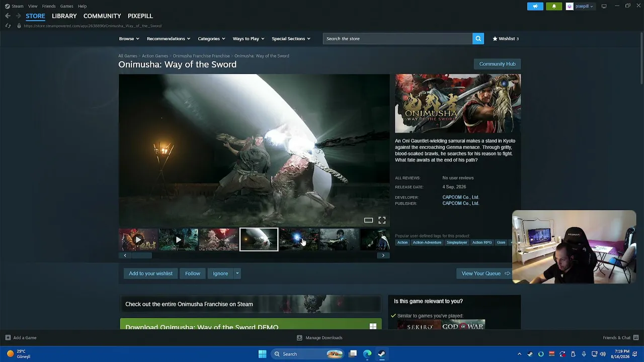Click the Action Games breadcrumb

[x=155, y=56]
